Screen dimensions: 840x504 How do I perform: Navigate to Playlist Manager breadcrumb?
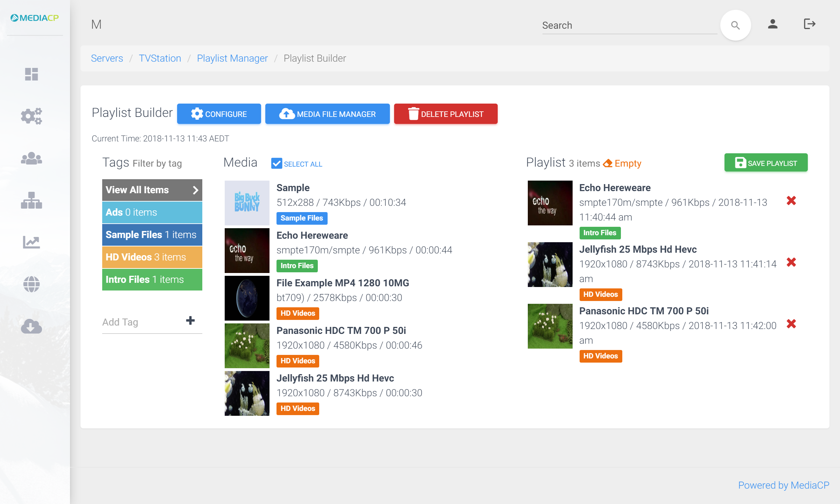232,58
